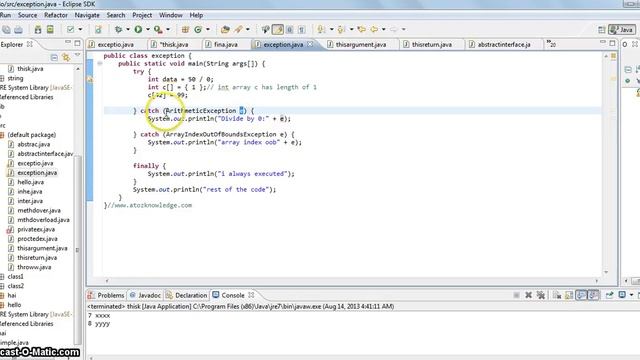Toggle Link with Editor in Package Explorer
This screenshot has height=360, width=640.
pyautogui.click(x=66, y=58)
